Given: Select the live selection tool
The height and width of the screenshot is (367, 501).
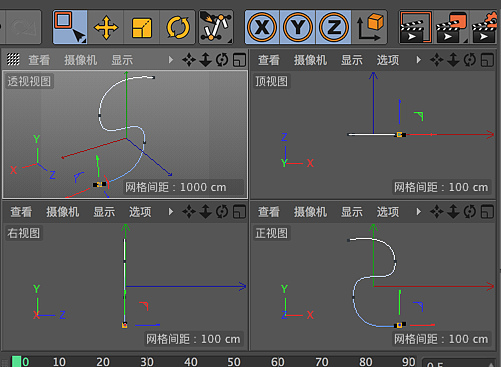Looking at the screenshot, I should click(70, 27).
